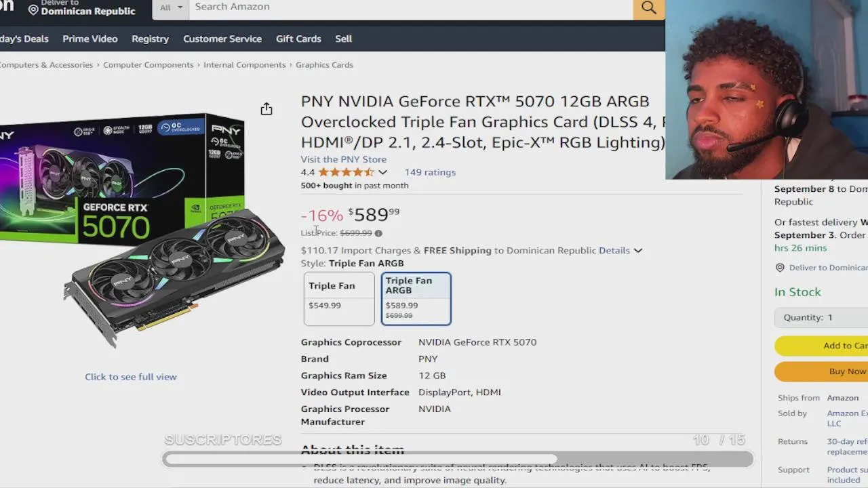Click the Search Amazon input field
This screenshot has height=488, width=868.
411,7
